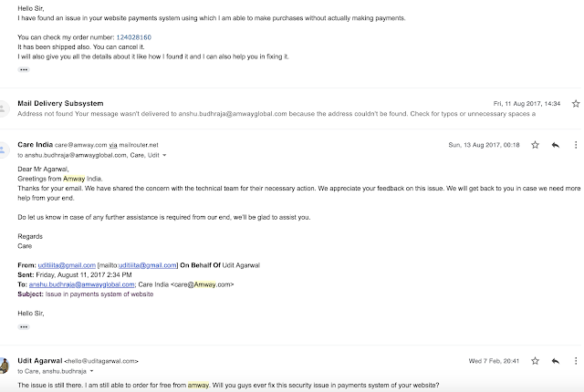This screenshot has height=392, width=584.
Task: Star the Mail Delivery Subsystem message
Action: tap(576, 104)
